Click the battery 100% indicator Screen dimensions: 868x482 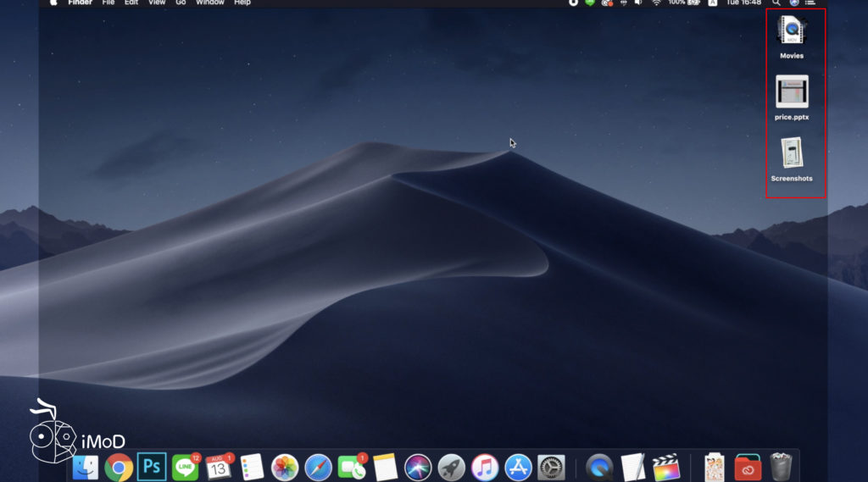coord(684,3)
